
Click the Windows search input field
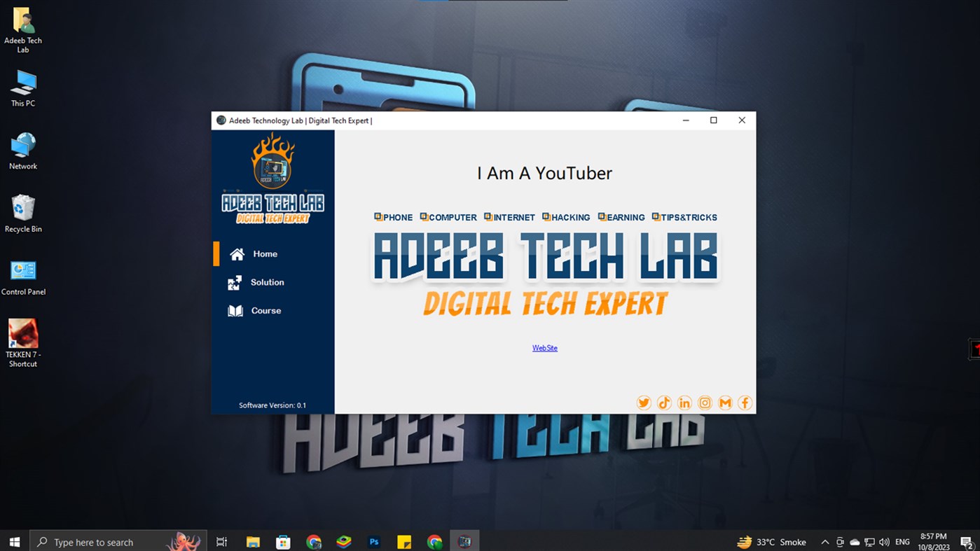coord(105,541)
